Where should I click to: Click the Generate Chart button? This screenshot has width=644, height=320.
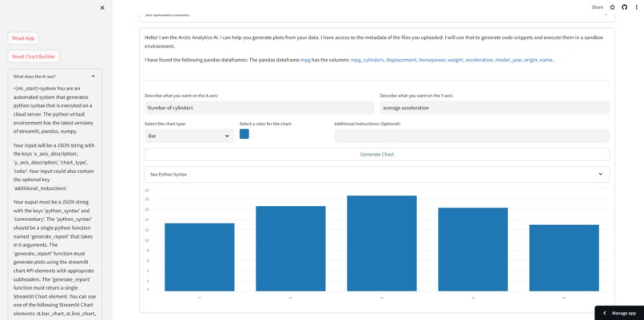[377, 155]
